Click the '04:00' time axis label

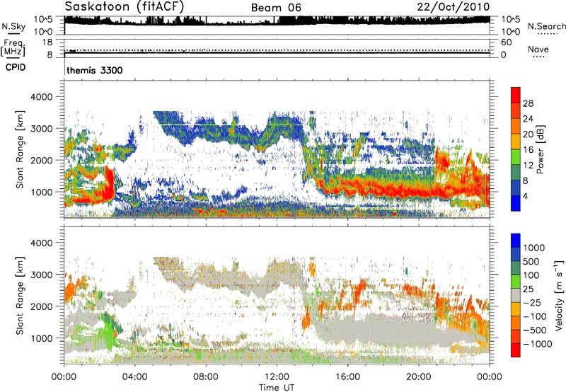coord(135,377)
